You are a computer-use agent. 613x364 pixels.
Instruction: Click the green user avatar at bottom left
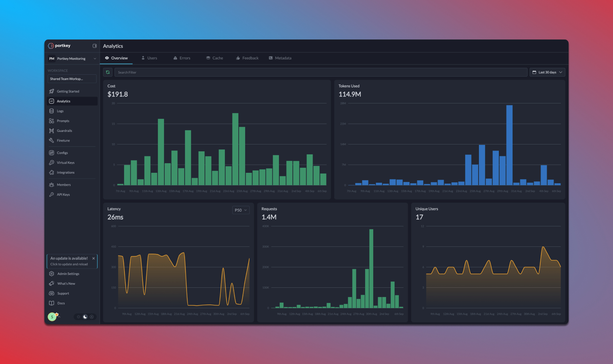pos(52,317)
